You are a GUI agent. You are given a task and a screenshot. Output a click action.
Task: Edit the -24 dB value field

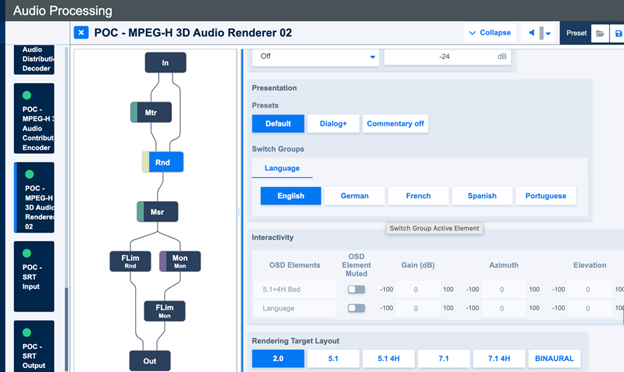pyautogui.click(x=447, y=56)
